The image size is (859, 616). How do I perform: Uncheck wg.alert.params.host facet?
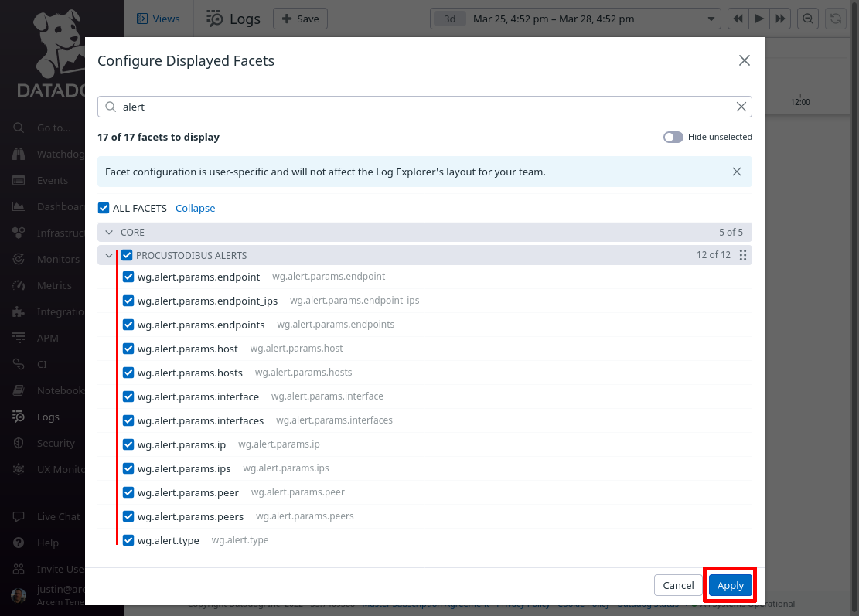click(x=128, y=349)
